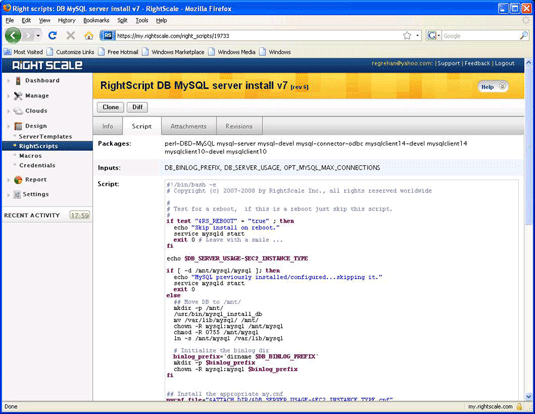The width and height of the screenshot is (535, 414).
Task: Click the Settings icon in sidebar
Action: tap(17, 194)
